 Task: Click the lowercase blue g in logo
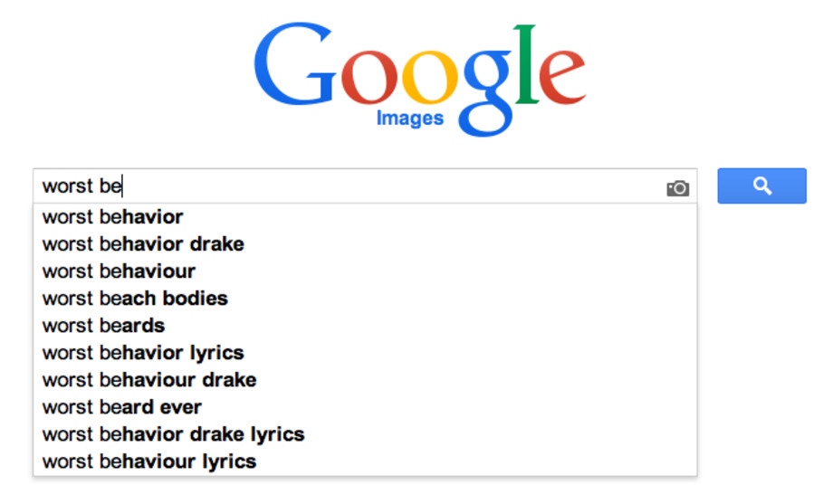click(x=485, y=93)
